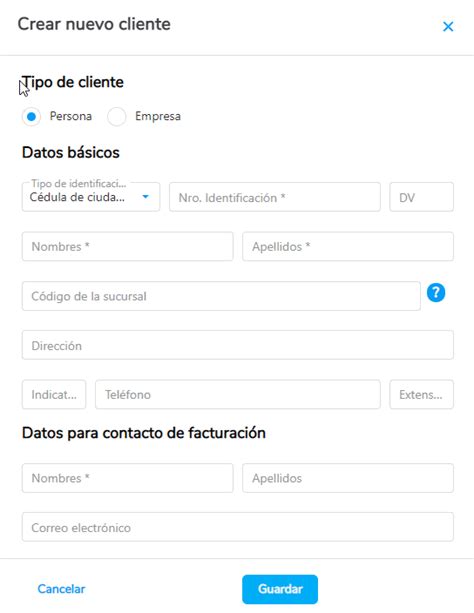Click the billing contact Nombres field
Screen dimensions: 474x613
pos(127,478)
